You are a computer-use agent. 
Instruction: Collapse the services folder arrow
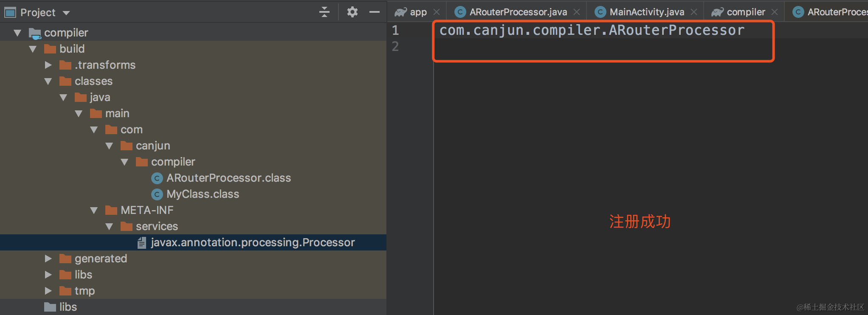(109, 226)
